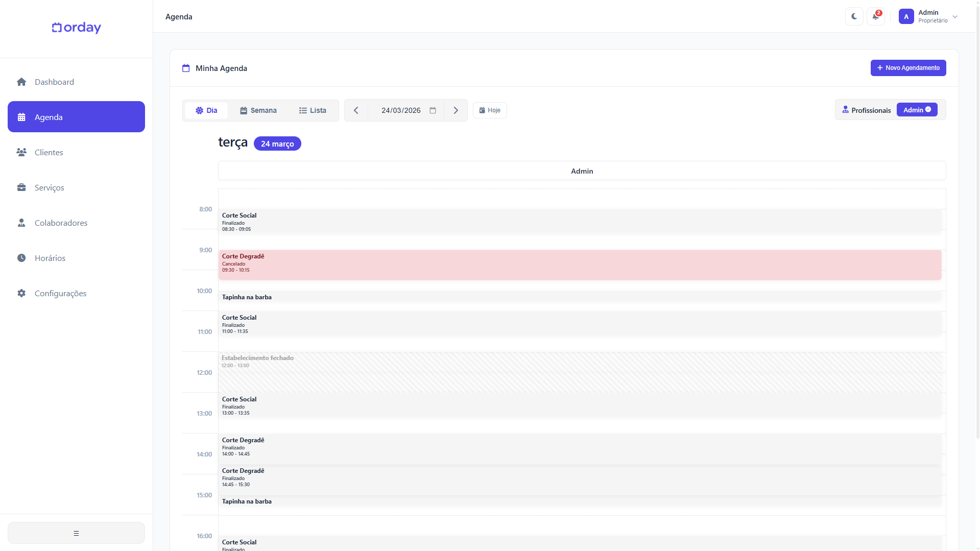Go to next day with right chevron
This screenshot has height=551, width=980.
456,110
